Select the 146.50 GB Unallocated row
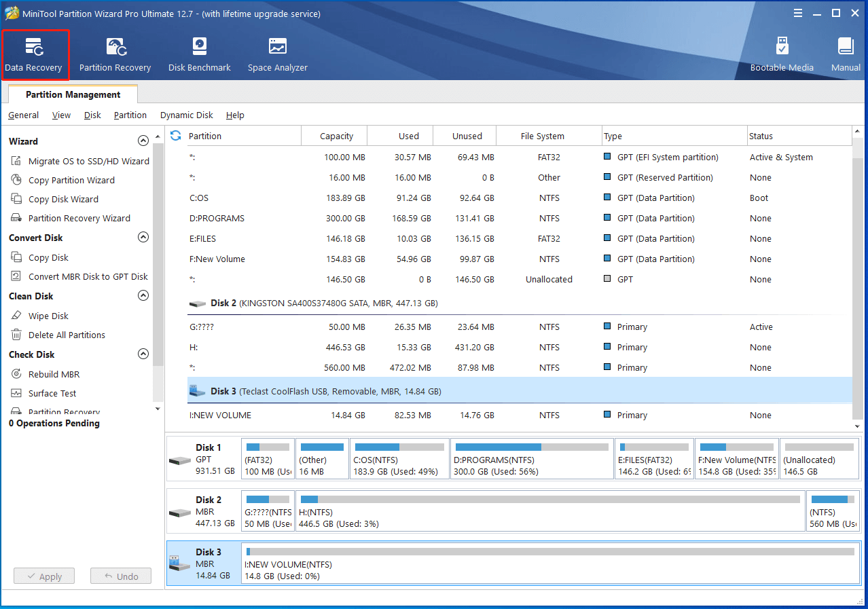Screen dimensions: 868x609 tap(520, 280)
